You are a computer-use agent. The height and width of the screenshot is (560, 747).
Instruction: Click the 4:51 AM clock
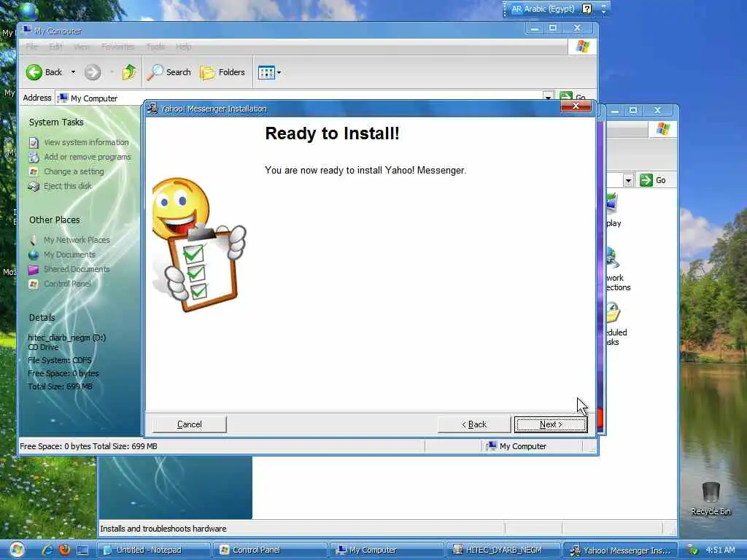pyautogui.click(x=720, y=550)
